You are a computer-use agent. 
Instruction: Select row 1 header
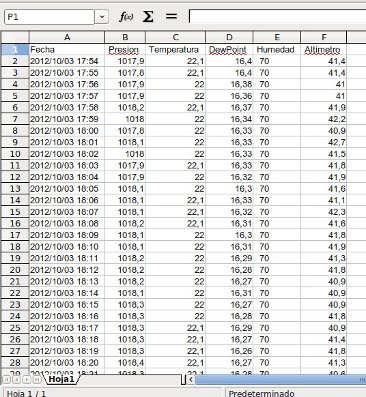pos(15,50)
